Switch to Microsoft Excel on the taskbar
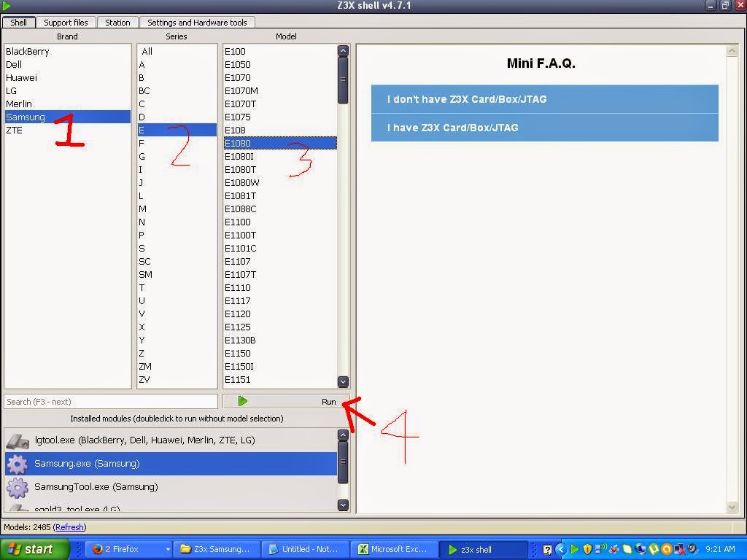 (x=394, y=549)
